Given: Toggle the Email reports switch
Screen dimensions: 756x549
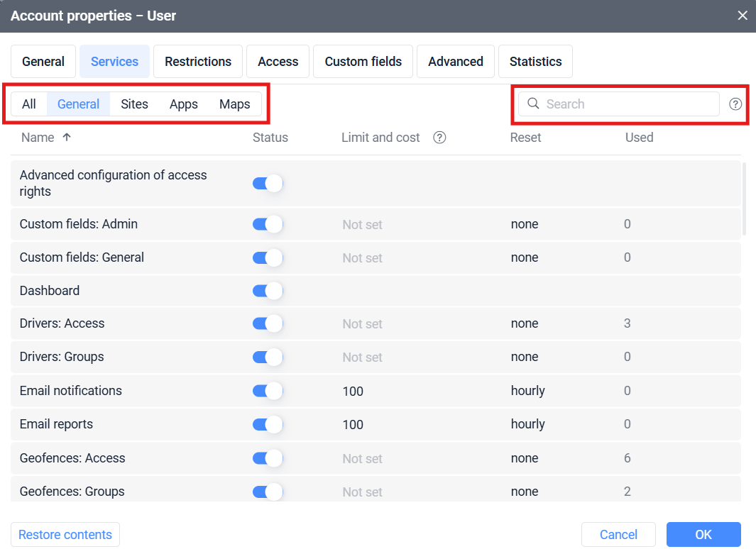Looking at the screenshot, I should click(268, 423).
